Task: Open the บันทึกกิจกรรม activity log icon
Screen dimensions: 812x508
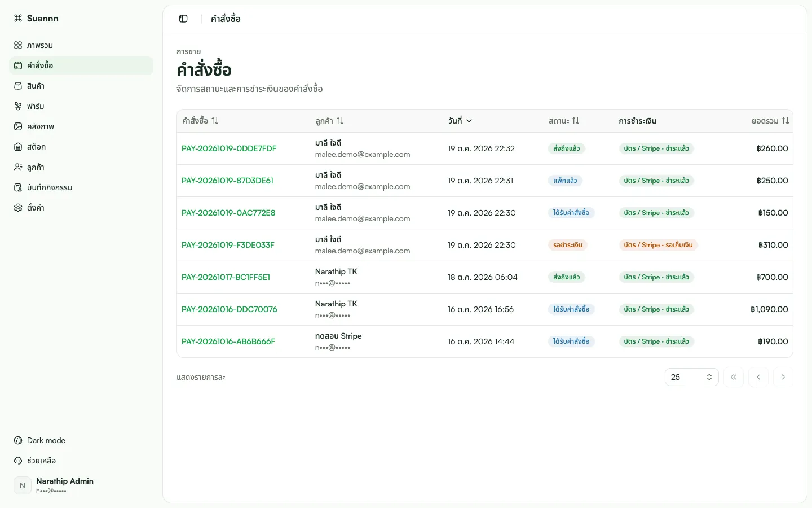Action: point(18,187)
